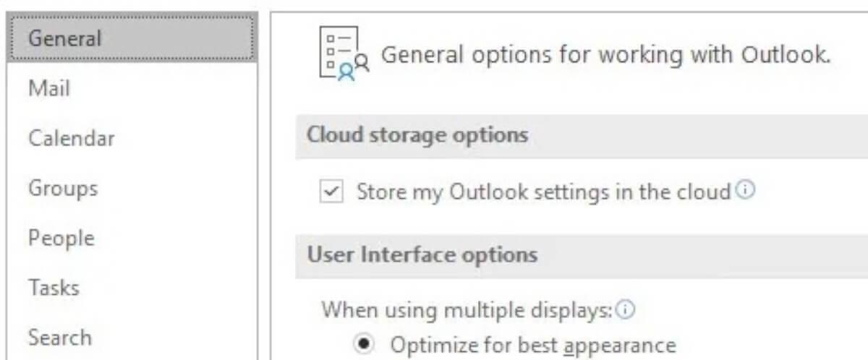
Task: Click 'General options for working with Outlook' heading
Action: tap(605, 55)
